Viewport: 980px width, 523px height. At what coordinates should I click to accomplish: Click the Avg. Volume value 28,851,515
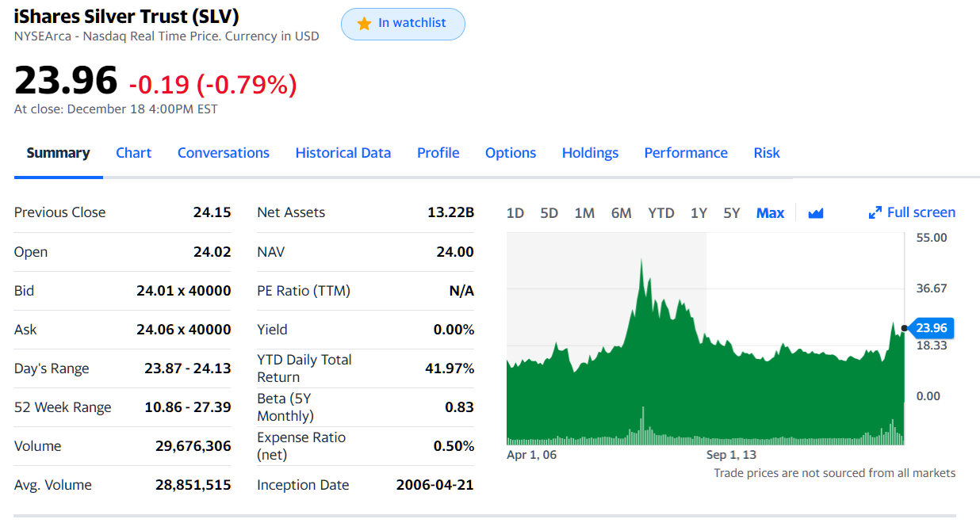click(x=193, y=485)
